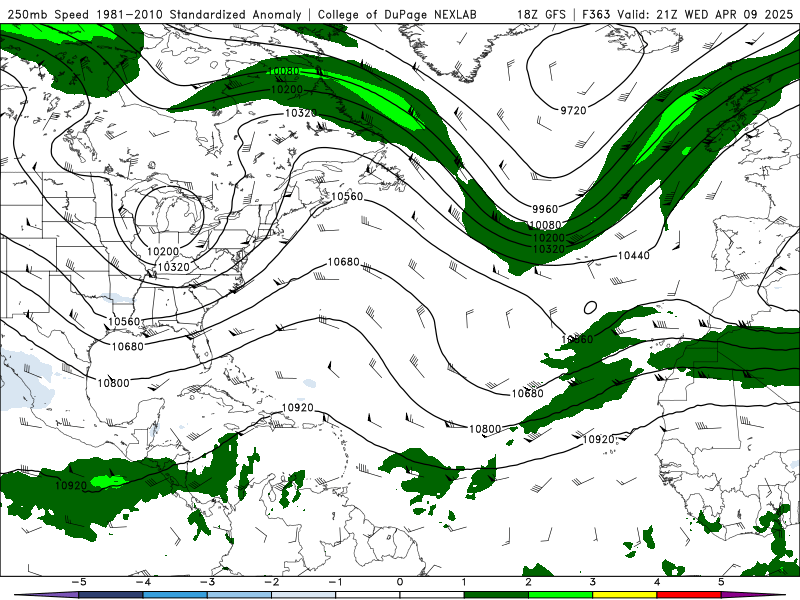Image resolution: width=800 pixels, height=600 pixels.
Task: Click the title '250mb Speed 1981-2010 Standardized Anomaly'
Action: (x=154, y=14)
